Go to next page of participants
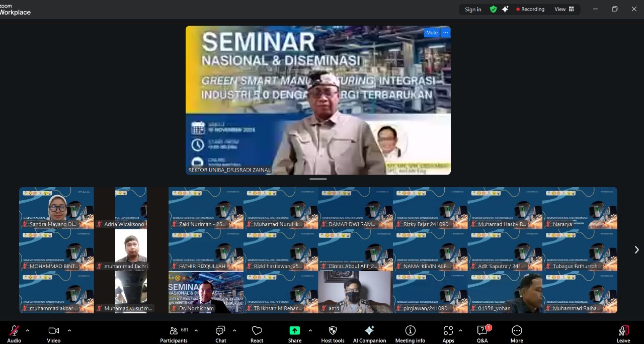Image resolution: width=644 pixels, height=344 pixels. (x=636, y=250)
